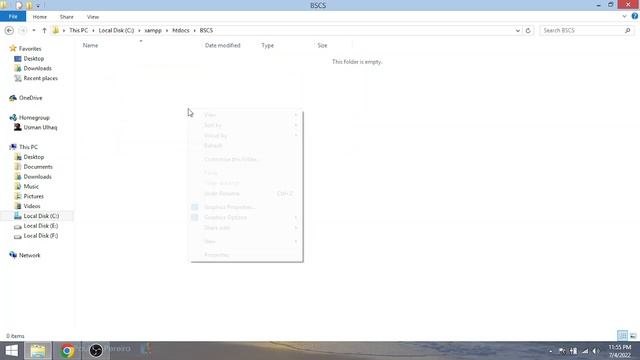Open the Quick Access Toolbar customize dropdown
The image size is (640, 360).
click(x=38, y=6)
